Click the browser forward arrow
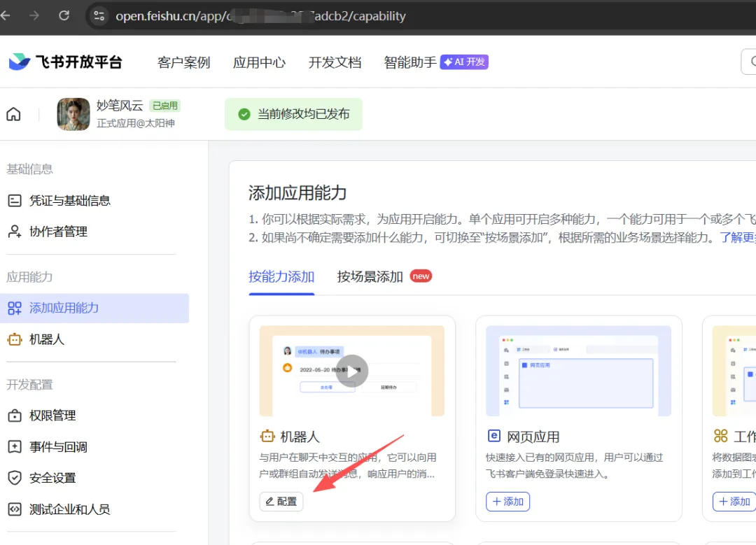Screen dimensions: 756x545 tap(34, 15)
